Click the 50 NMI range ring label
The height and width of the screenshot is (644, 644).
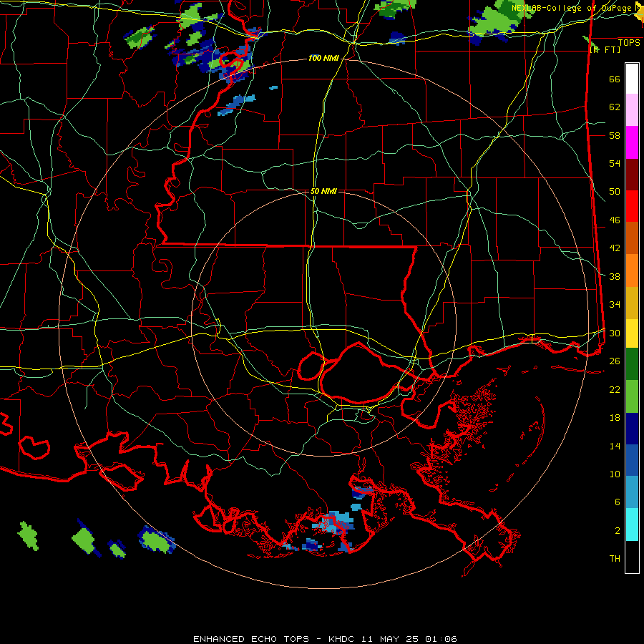323,191
